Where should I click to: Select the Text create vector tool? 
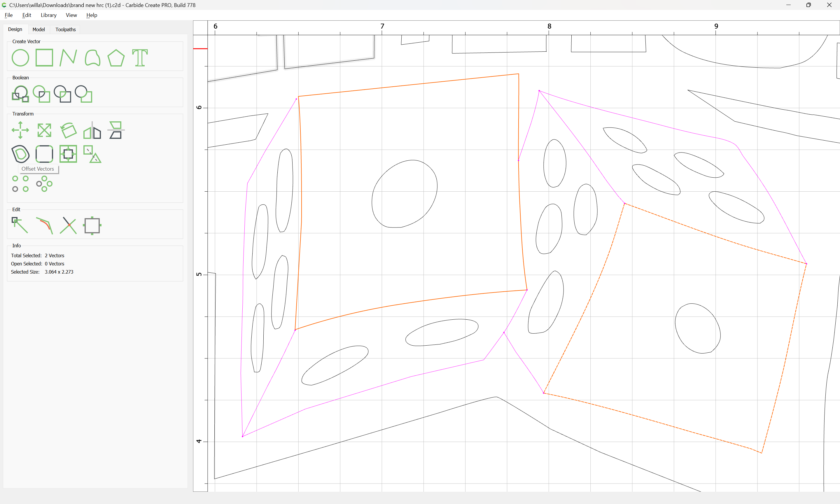pos(140,58)
